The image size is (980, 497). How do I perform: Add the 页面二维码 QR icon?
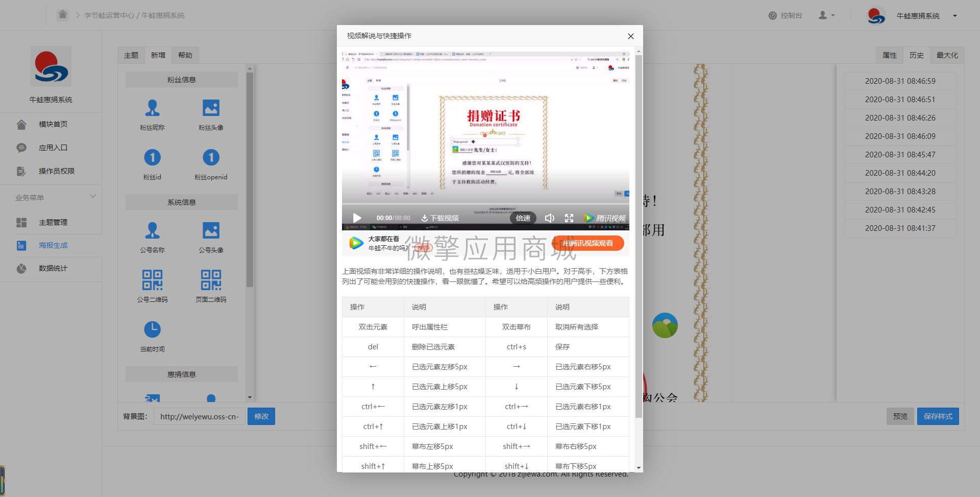pos(211,280)
